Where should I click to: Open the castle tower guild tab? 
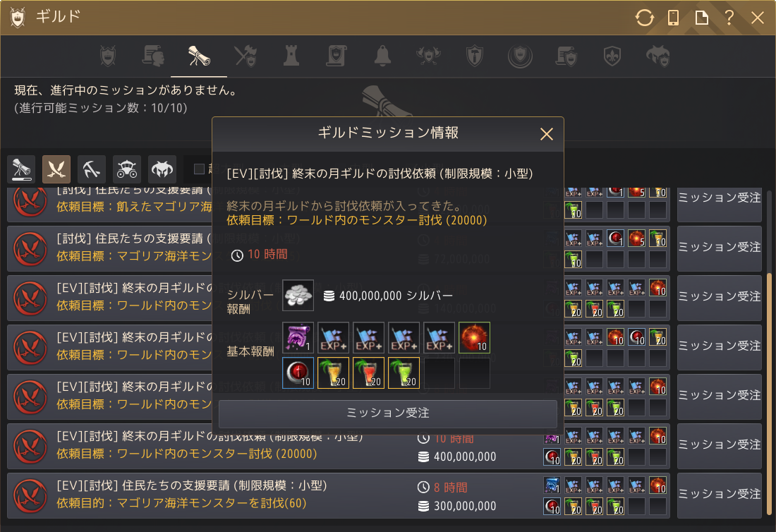(291, 56)
